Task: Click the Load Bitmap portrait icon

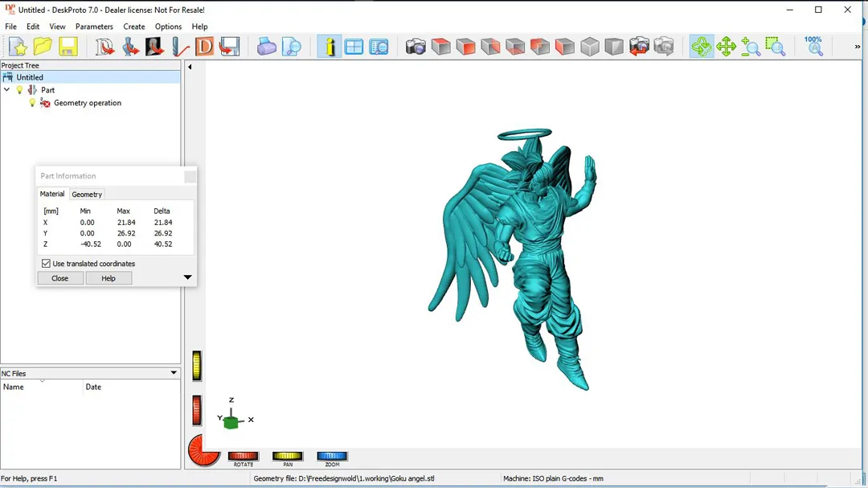Action: [154, 47]
